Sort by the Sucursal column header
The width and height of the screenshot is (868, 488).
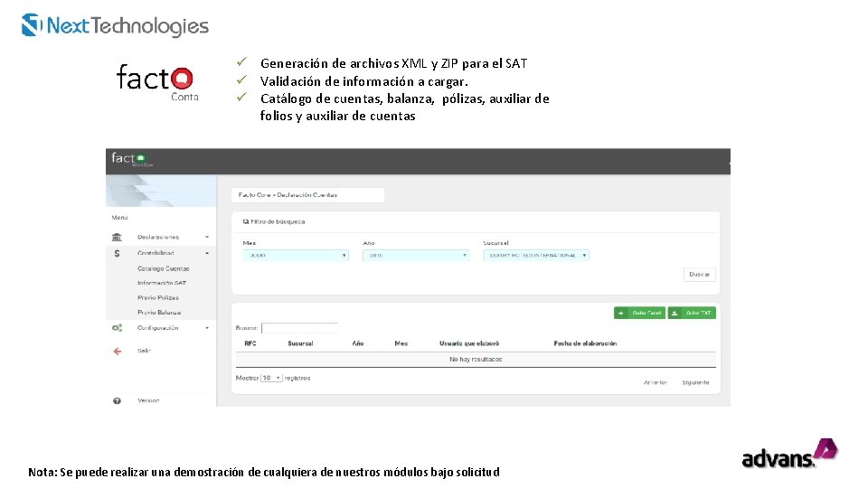300,343
